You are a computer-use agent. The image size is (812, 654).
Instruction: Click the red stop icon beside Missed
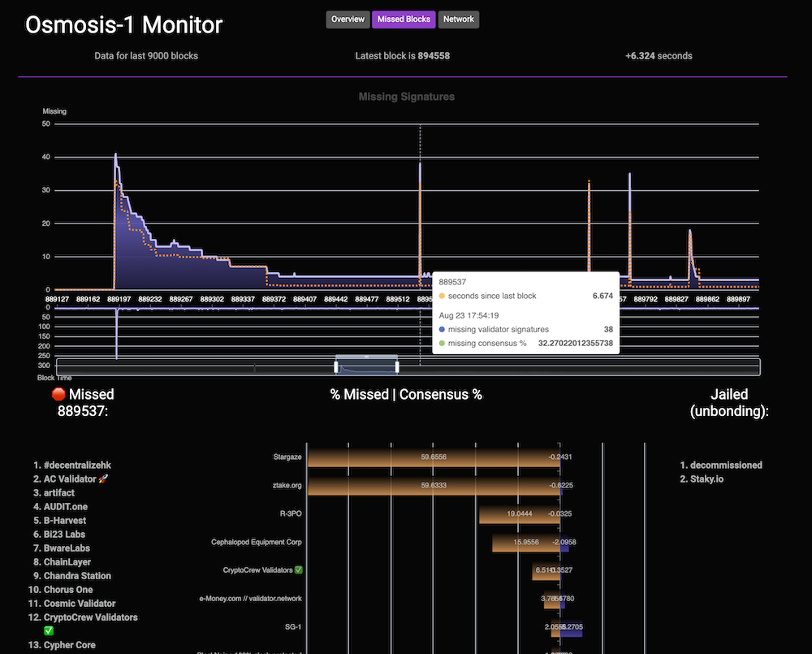(x=58, y=395)
